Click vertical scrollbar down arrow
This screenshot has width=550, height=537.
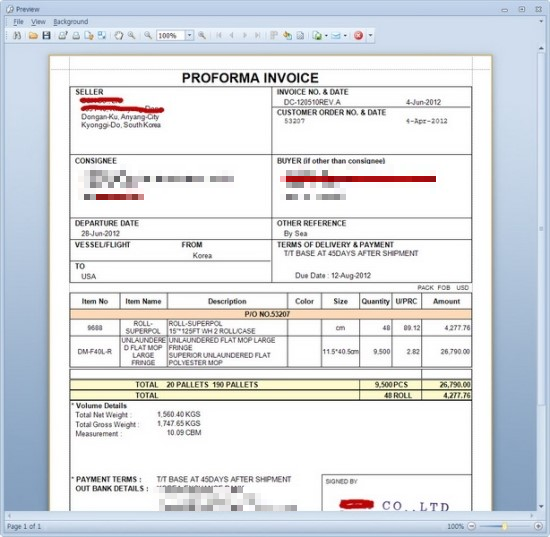(x=541, y=506)
